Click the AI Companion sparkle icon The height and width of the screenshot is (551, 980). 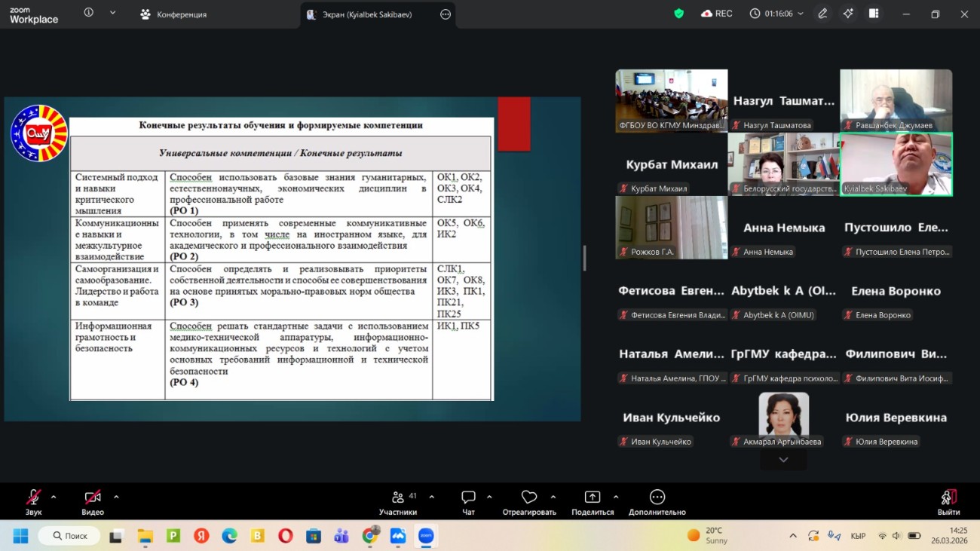click(x=848, y=14)
